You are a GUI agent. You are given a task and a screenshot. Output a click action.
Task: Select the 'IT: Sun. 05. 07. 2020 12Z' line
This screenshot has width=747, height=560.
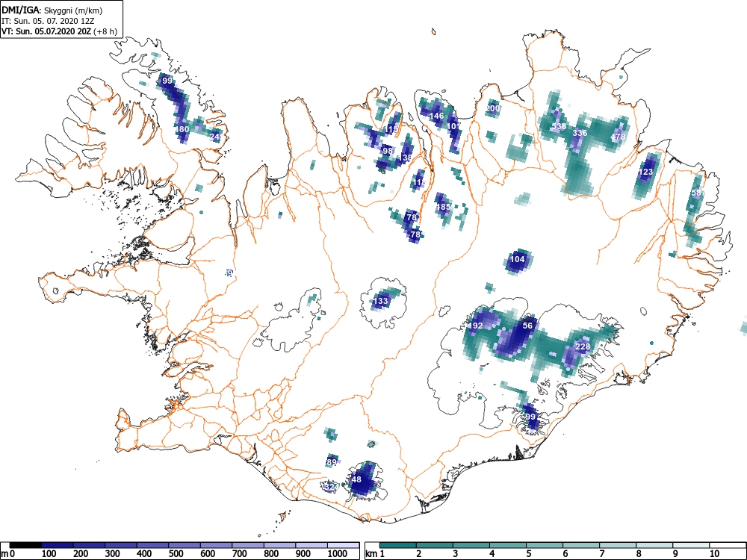pyautogui.click(x=48, y=21)
